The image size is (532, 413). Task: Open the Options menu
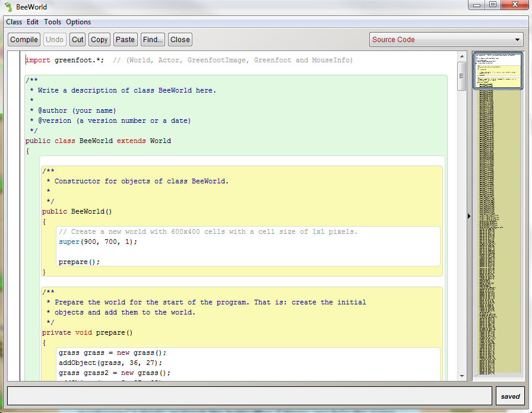tap(78, 22)
